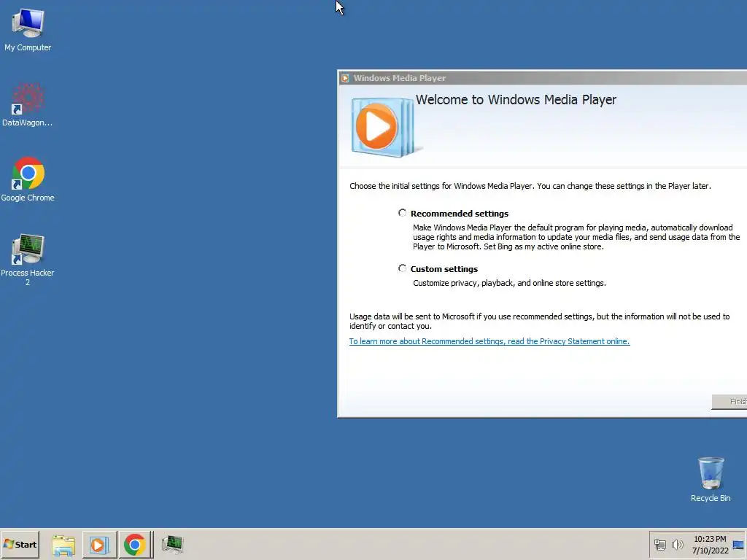Click the volume speaker tray icon
The height and width of the screenshot is (560, 747).
[x=677, y=545]
